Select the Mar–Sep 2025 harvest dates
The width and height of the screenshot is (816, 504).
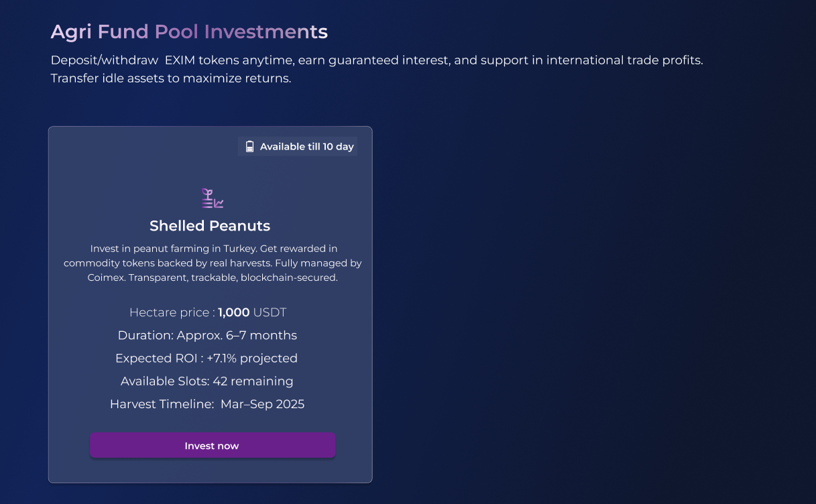click(x=262, y=404)
